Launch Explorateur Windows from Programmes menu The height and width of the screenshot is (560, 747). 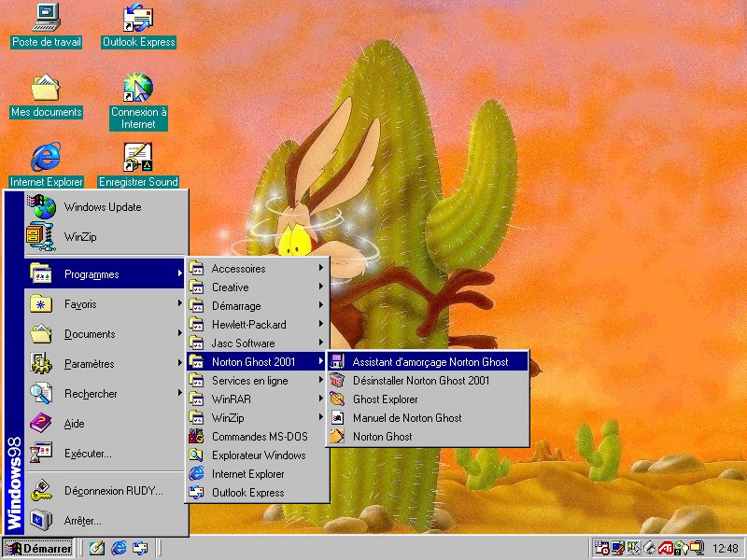click(x=258, y=455)
